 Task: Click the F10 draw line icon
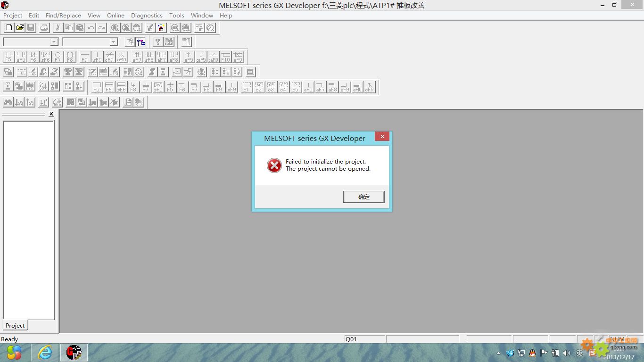225,57
